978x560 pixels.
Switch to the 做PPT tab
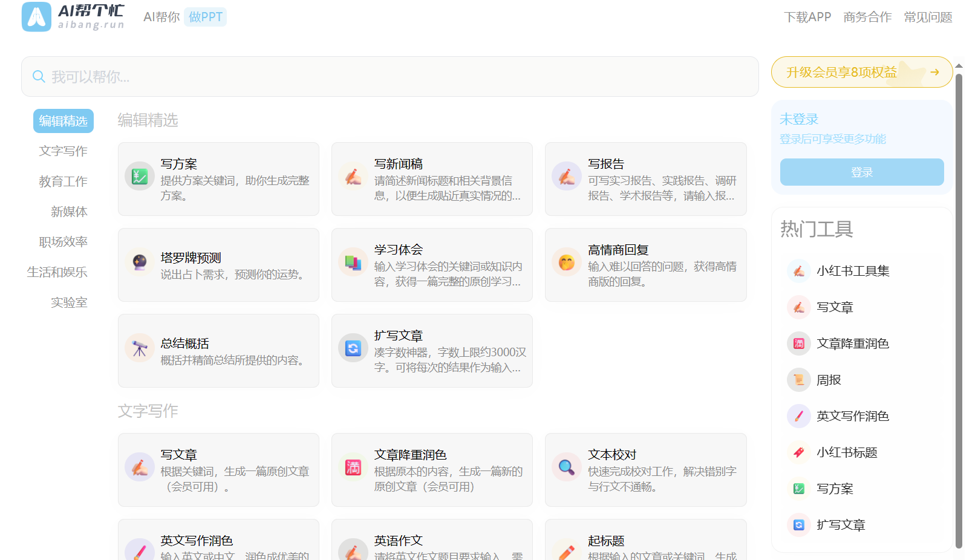[x=205, y=17]
